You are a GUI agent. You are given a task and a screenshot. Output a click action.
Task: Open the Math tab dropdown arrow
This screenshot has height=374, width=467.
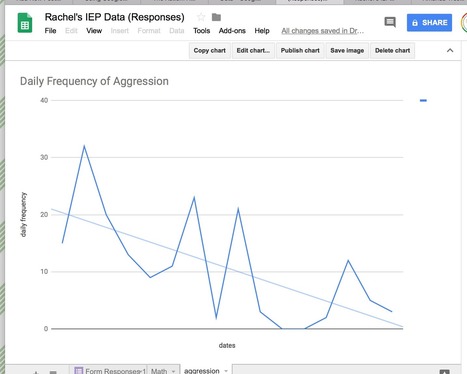pyautogui.click(x=173, y=371)
